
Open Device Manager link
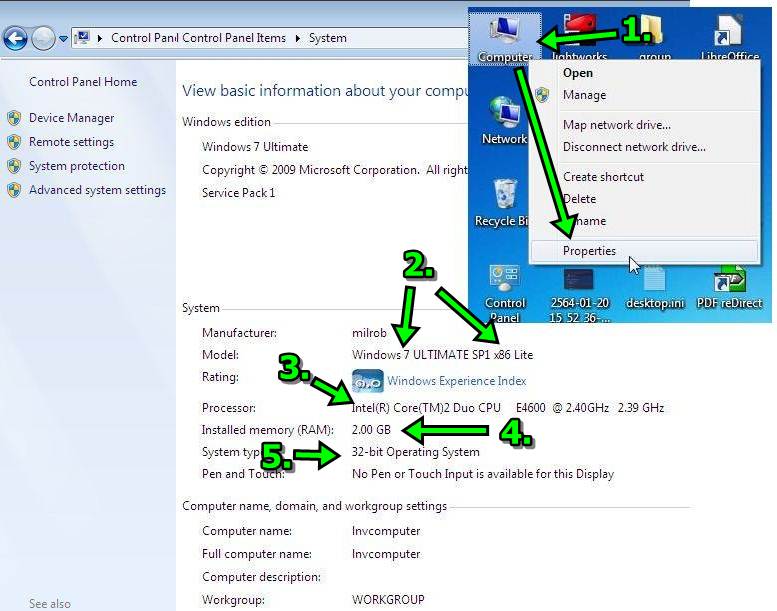(71, 118)
